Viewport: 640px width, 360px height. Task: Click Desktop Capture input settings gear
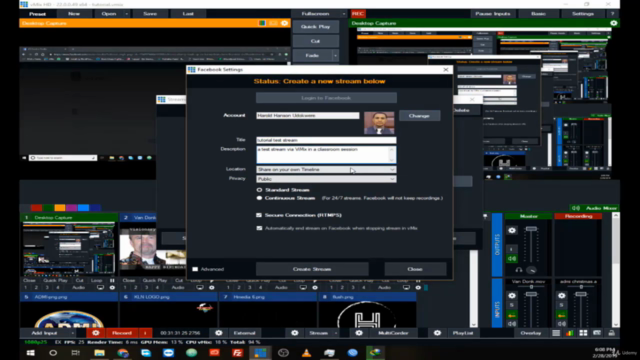112,288
